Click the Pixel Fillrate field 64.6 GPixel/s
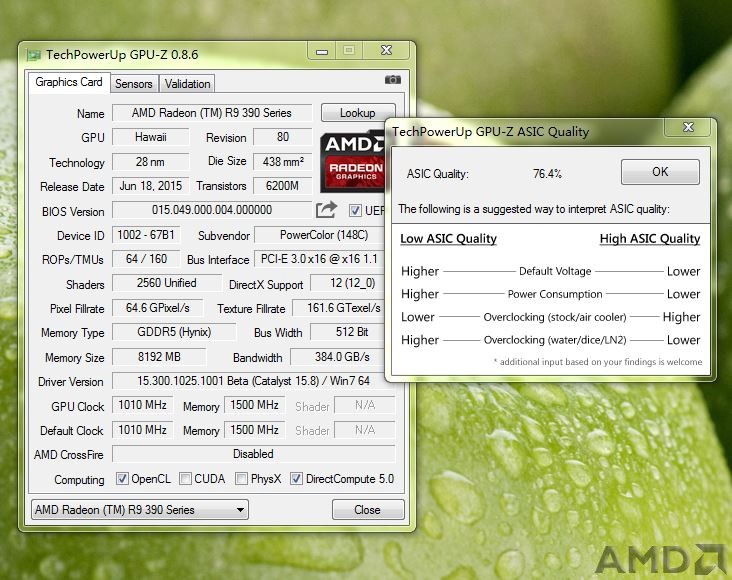Image resolution: width=732 pixels, height=580 pixels. point(158,308)
